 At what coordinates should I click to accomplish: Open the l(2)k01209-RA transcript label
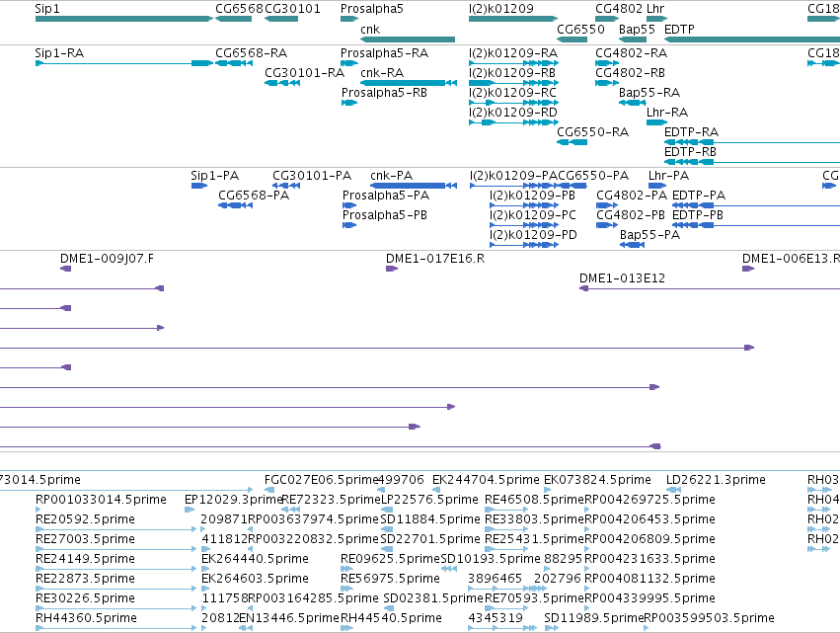click(513, 53)
